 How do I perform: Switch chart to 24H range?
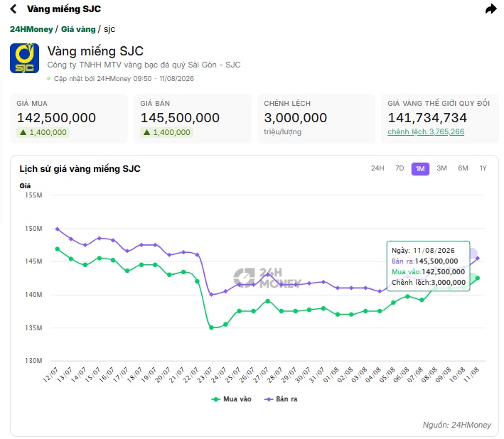point(377,168)
